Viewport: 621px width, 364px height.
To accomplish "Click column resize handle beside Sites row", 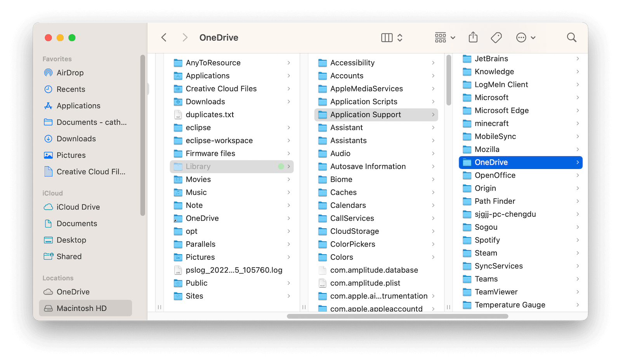I will click(304, 307).
